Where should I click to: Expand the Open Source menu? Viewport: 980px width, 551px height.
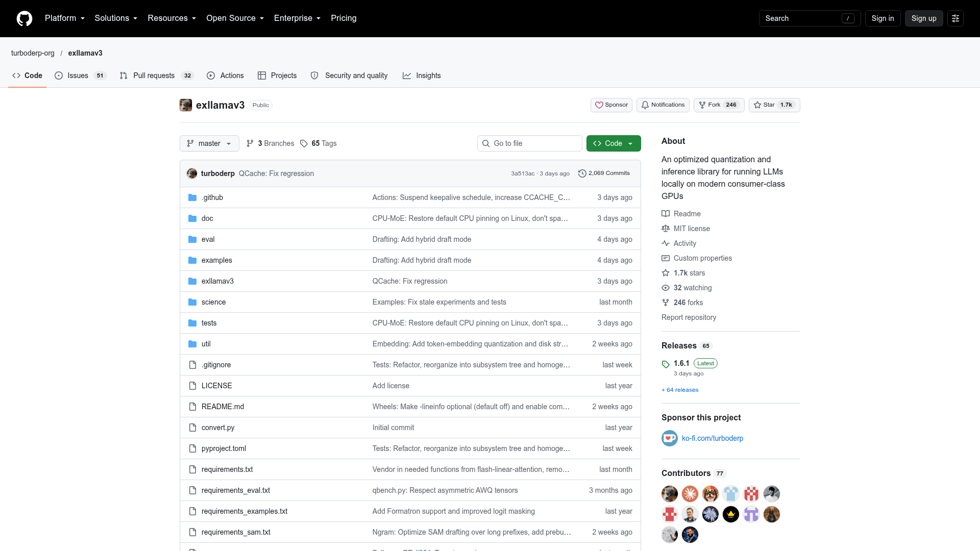pyautogui.click(x=235, y=18)
